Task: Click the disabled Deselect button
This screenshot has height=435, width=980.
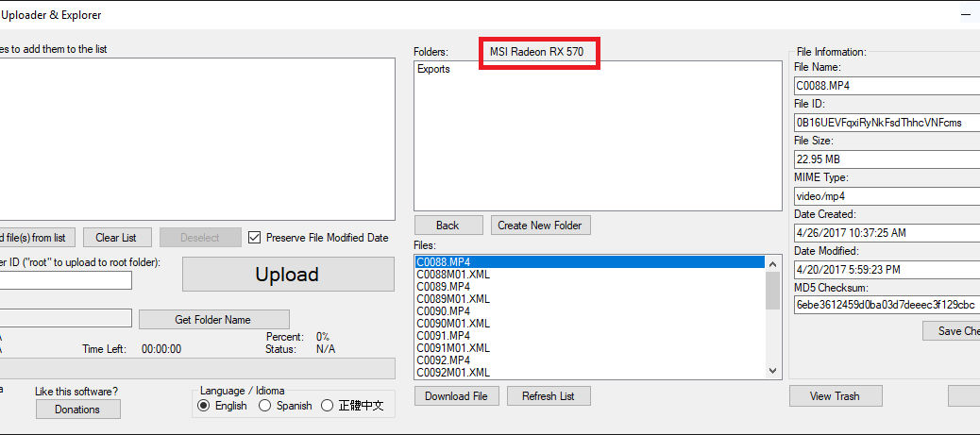Action: (200, 238)
